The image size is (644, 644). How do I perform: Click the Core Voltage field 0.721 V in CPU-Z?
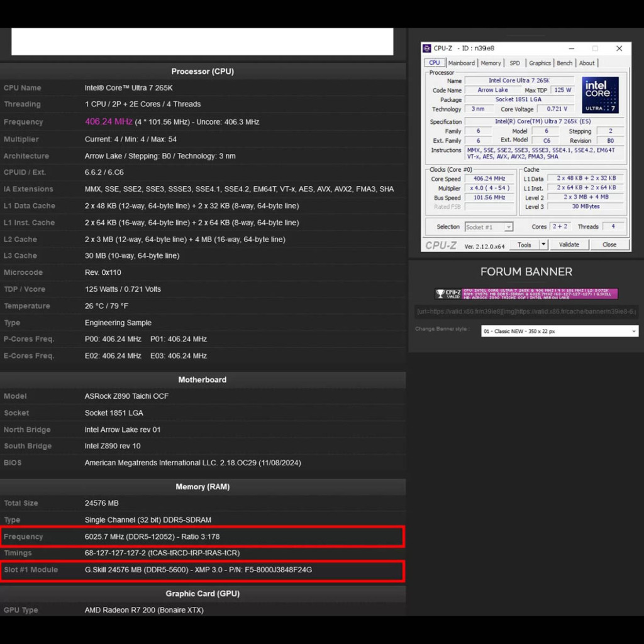tap(557, 109)
